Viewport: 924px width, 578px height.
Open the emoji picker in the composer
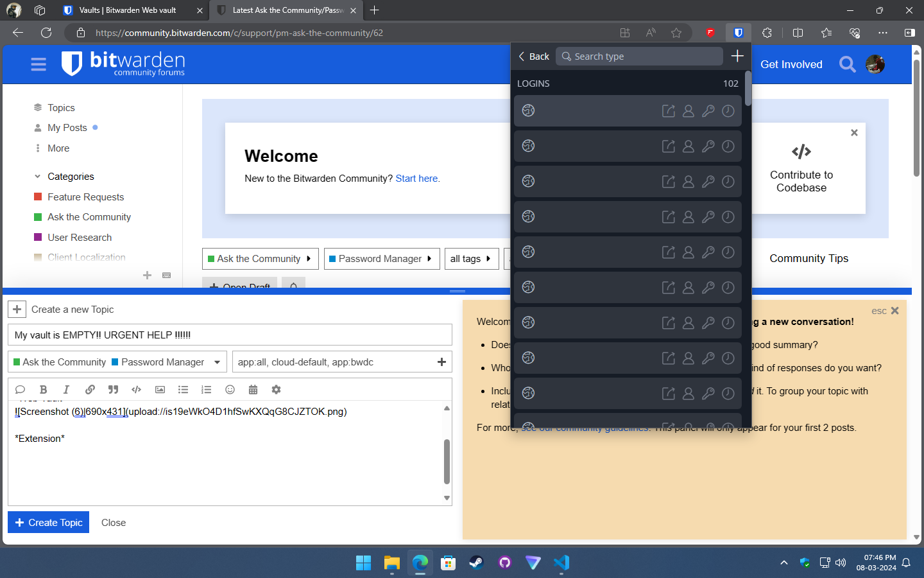(x=230, y=389)
